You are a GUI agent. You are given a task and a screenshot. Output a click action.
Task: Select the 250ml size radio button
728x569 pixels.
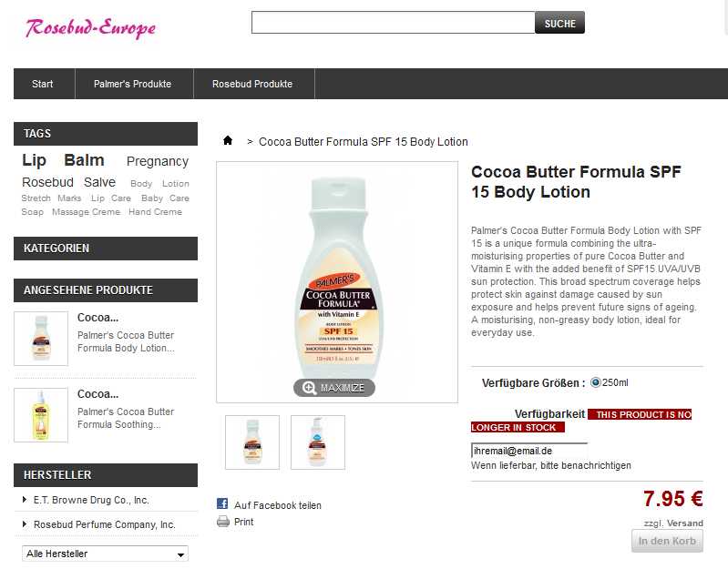click(x=595, y=382)
